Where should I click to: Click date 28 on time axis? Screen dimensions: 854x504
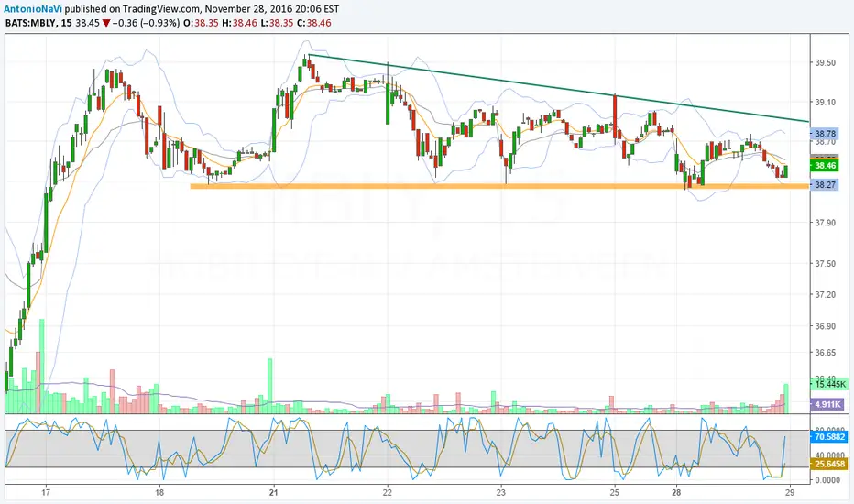pos(676,493)
